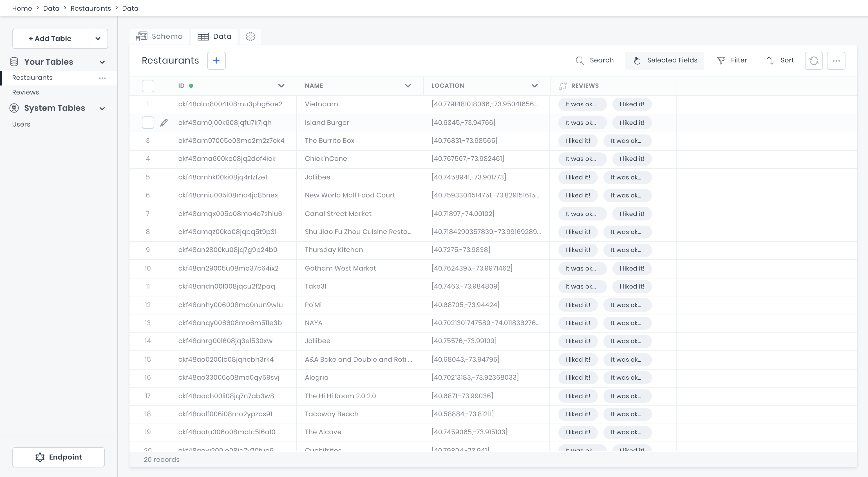Open the NAME column dropdown
Image resolution: width=868 pixels, height=477 pixels.
click(x=408, y=86)
